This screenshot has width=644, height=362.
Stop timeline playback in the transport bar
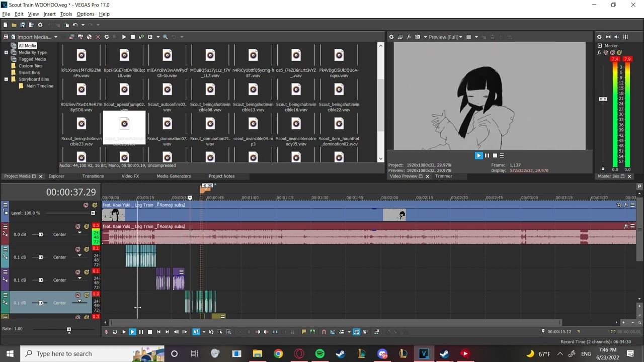point(149,332)
